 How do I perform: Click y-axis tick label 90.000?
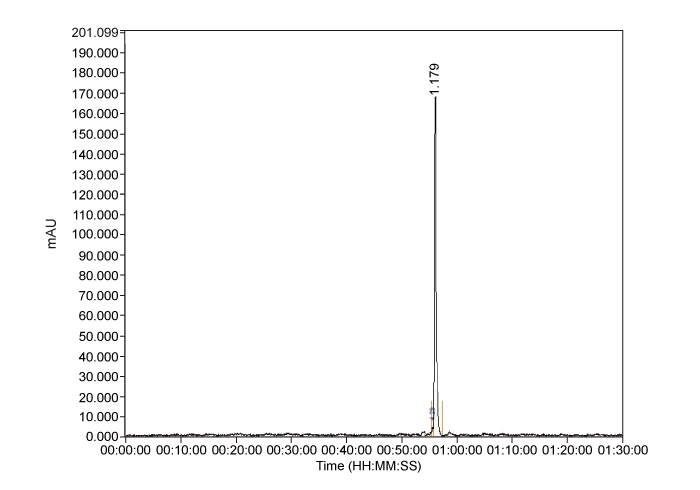click(x=99, y=255)
